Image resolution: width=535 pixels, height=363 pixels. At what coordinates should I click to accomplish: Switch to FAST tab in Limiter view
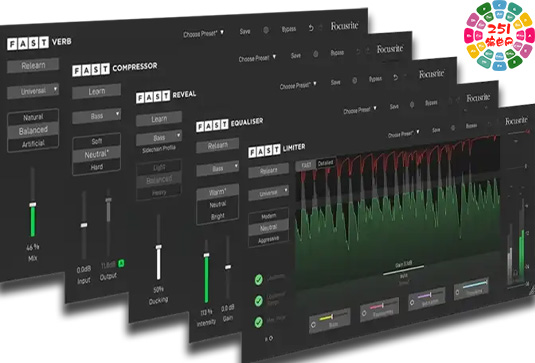pyautogui.click(x=306, y=165)
